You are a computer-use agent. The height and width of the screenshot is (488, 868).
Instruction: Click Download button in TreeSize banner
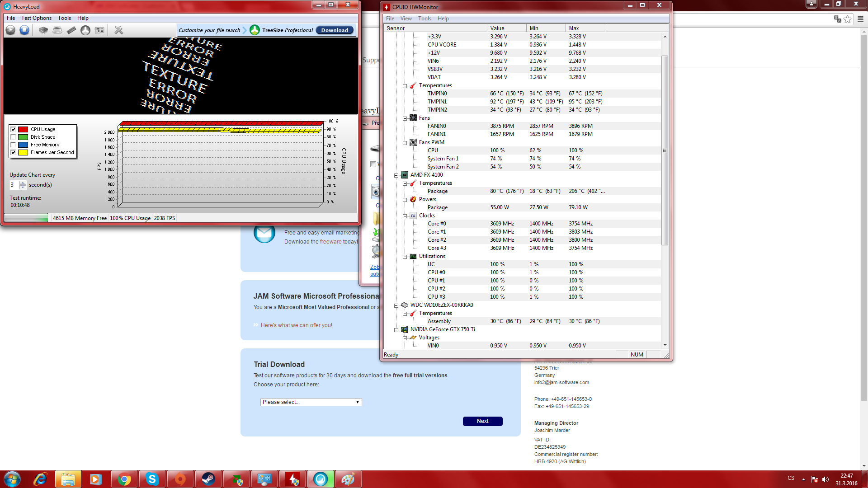point(335,30)
